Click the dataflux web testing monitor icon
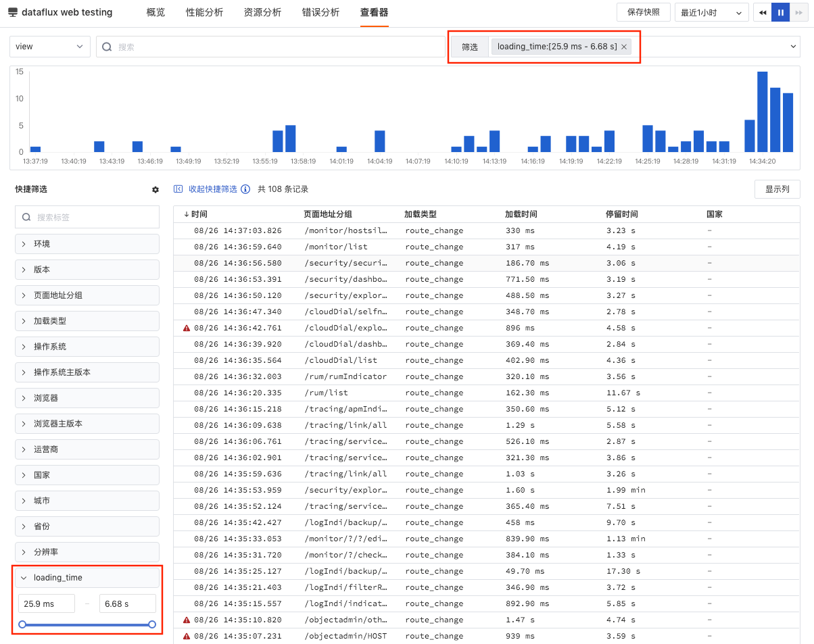This screenshot has width=814, height=644. 13,13
